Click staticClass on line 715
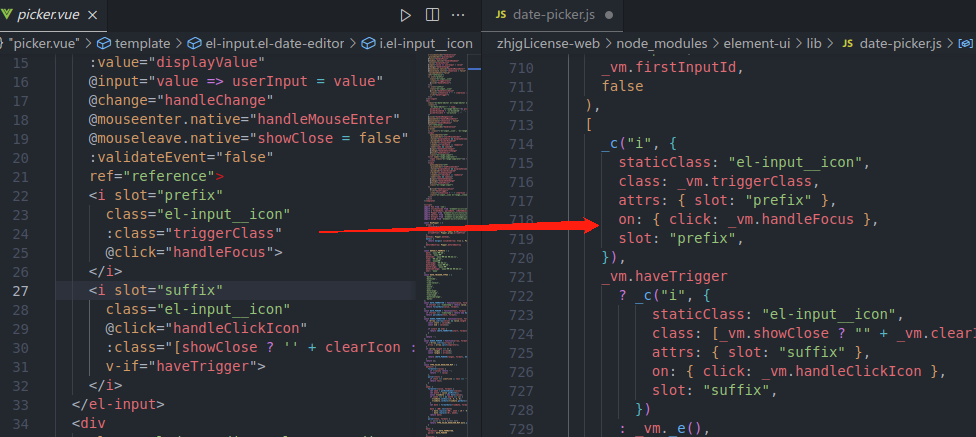The height and width of the screenshot is (437, 976). point(664,162)
